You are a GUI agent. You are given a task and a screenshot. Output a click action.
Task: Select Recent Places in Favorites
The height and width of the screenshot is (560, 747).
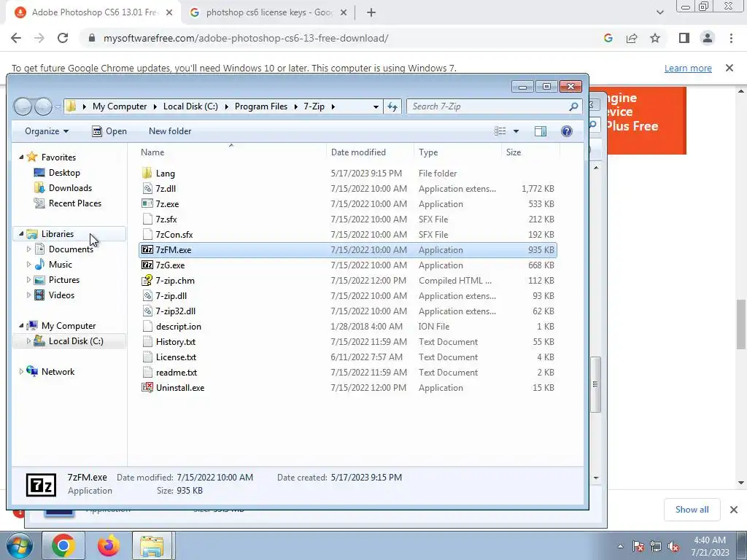pos(75,203)
